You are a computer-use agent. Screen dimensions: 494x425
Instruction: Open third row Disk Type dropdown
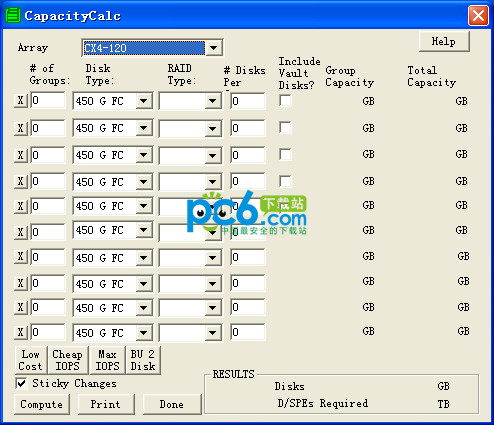[x=144, y=155]
